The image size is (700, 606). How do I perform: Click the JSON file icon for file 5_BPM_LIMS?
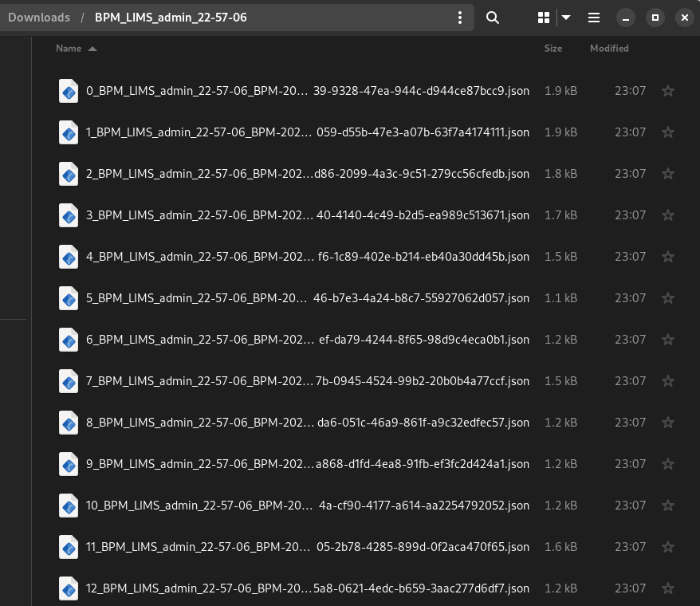click(69, 298)
